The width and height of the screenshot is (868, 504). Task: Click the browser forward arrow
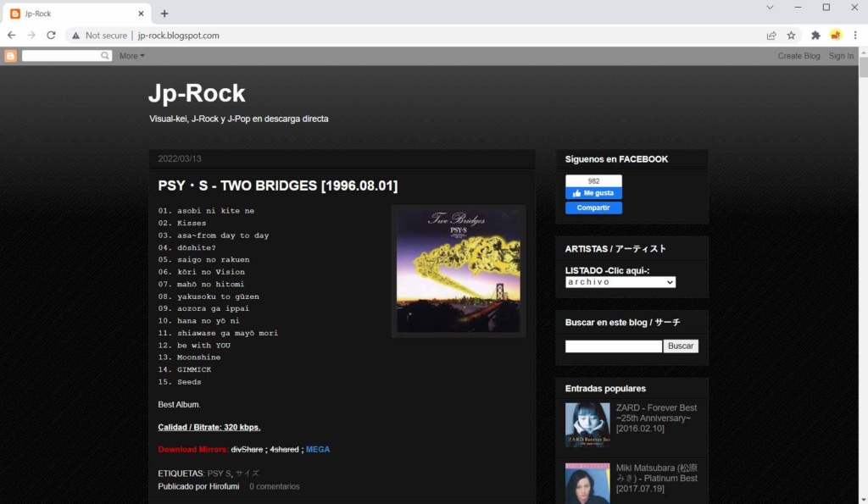click(x=31, y=36)
